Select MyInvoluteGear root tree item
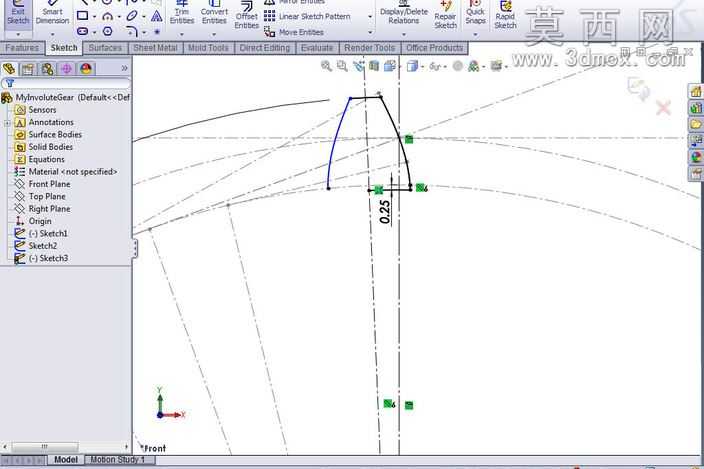 (66, 97)
